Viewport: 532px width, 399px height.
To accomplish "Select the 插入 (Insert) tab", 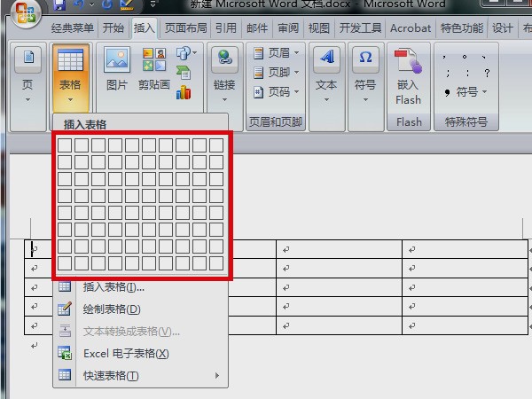I will [x=145, y=28].
